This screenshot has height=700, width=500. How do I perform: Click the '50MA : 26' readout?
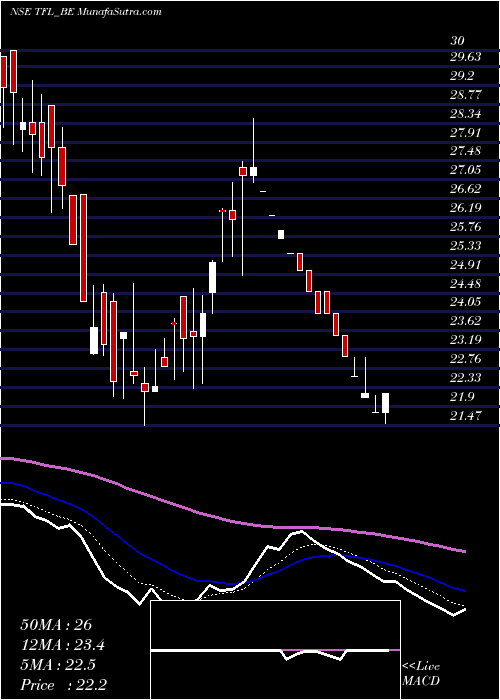point(56,625)
